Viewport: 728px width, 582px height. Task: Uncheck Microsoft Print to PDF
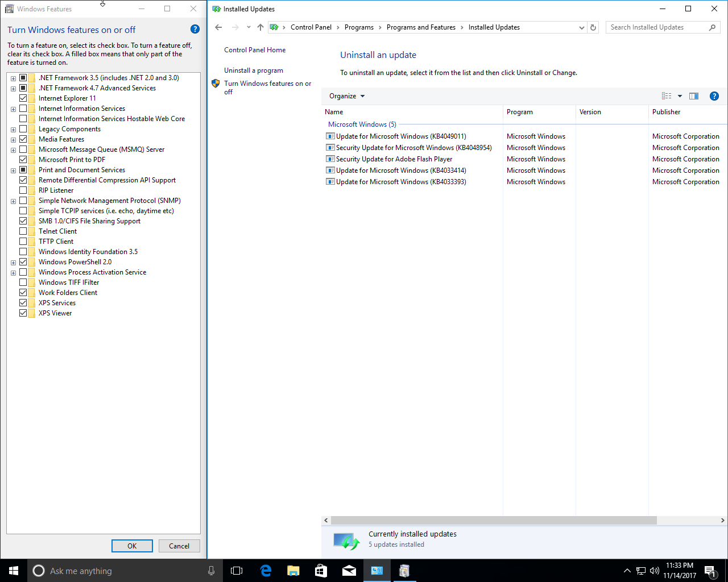pyautogui.click(x=23, y=160)
